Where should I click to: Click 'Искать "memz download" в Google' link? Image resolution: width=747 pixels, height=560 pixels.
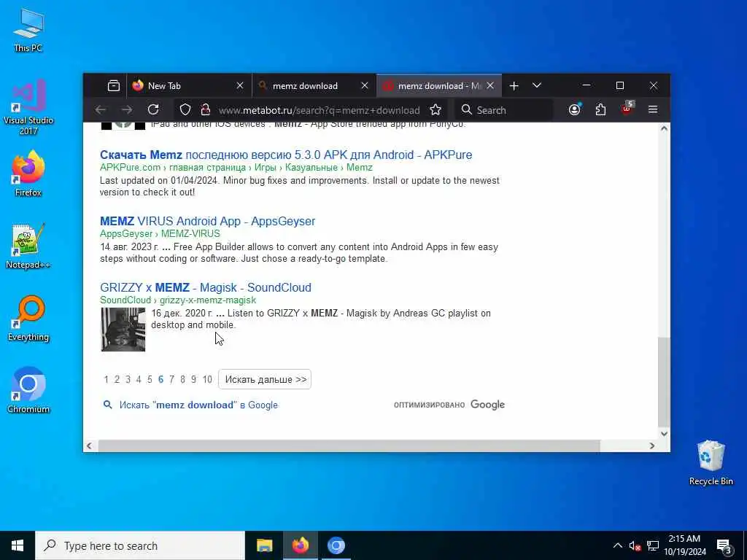pos(198,405)
